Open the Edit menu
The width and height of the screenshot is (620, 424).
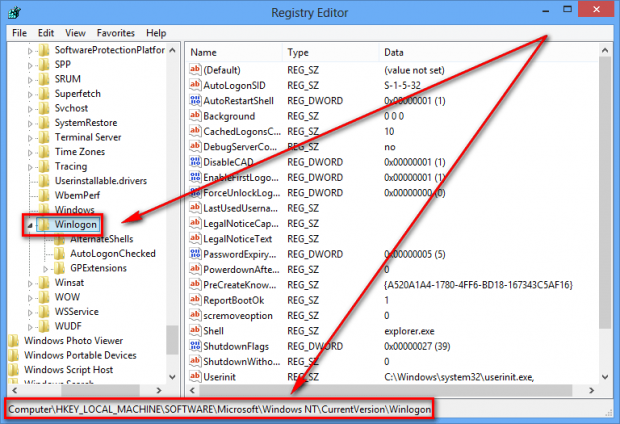[46, 33]
